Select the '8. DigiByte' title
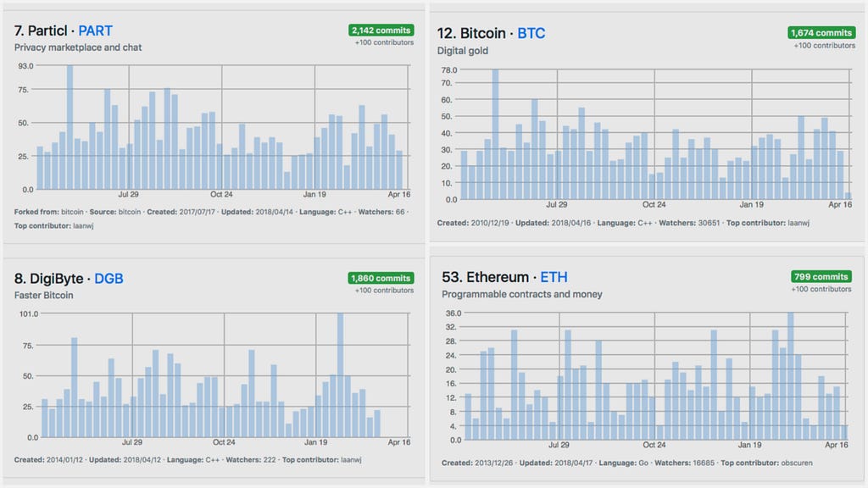The width and height of the screenshot is (868, 488). [x=48, y=278]
